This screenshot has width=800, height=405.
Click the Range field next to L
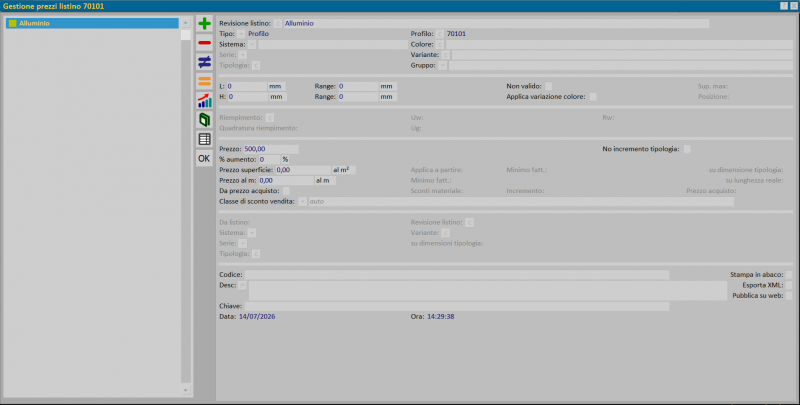click(358, 87)
